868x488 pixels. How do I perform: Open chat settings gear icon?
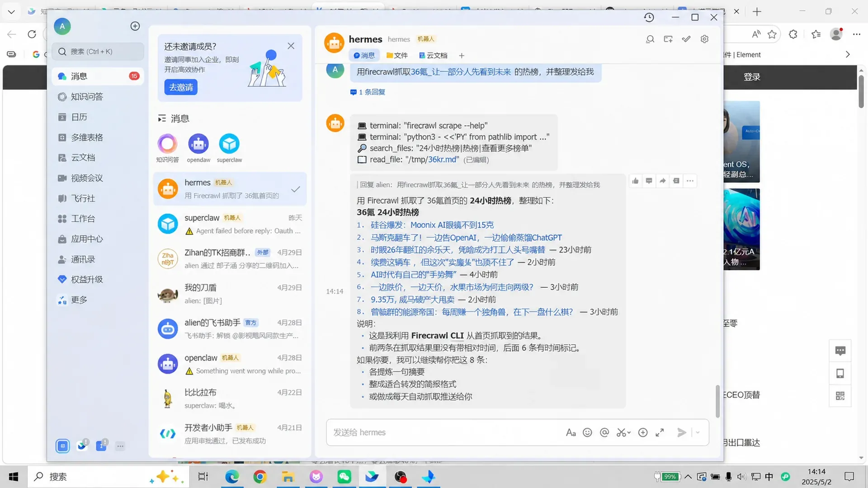704,39
